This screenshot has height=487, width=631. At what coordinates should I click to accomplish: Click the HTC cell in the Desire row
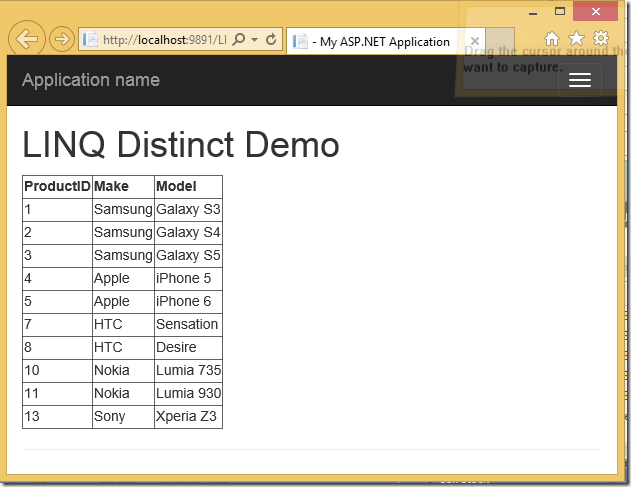(x=124, y=347)
